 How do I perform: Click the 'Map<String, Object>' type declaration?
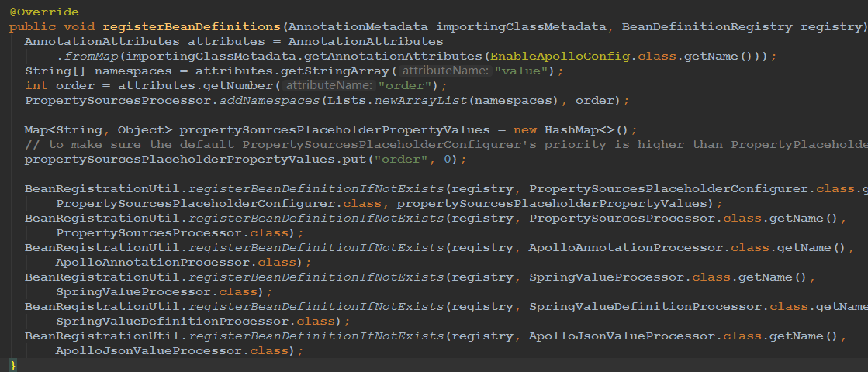click(99, 130)
